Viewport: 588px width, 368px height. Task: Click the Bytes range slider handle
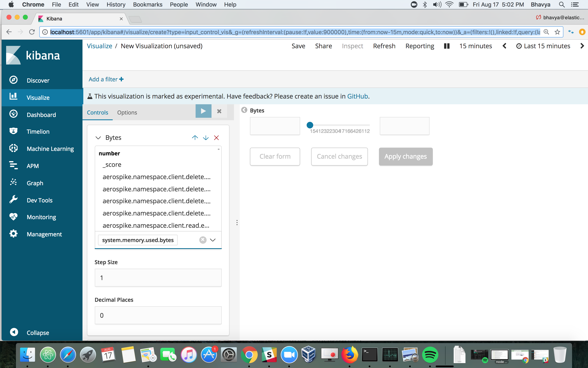(x=310, y=125)
